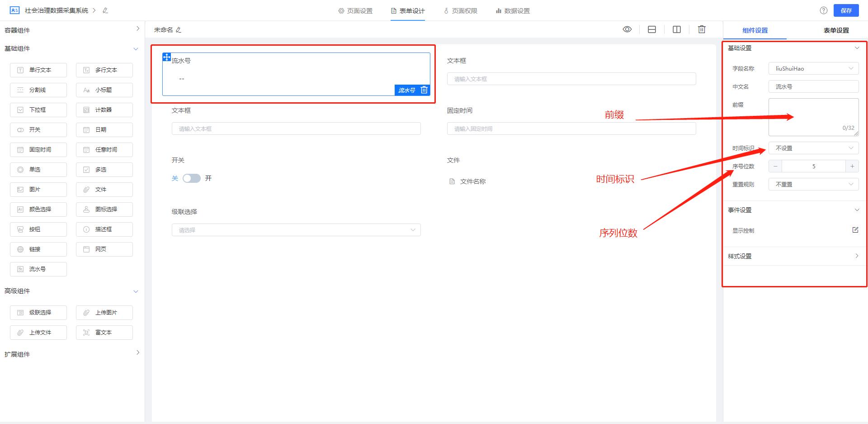Screen dimensions: 868x424
Task: Pick the 小标题 component
Action: click(x=104, y=90)
